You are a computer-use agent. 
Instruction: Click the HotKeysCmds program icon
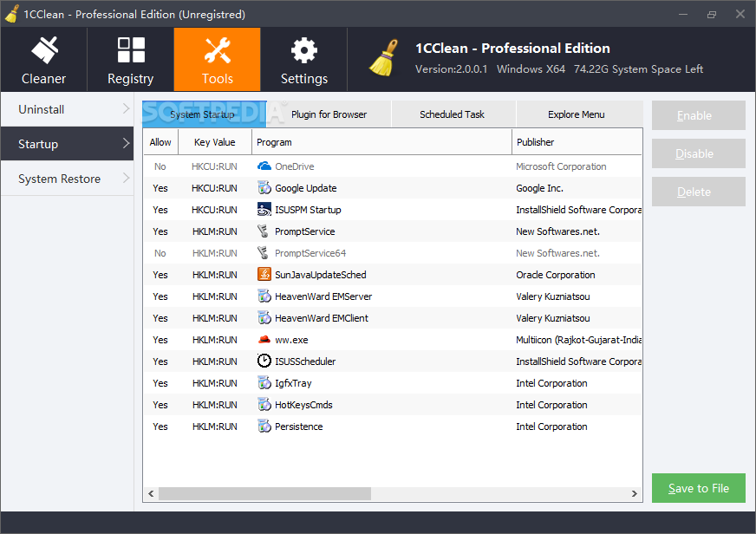264,404
